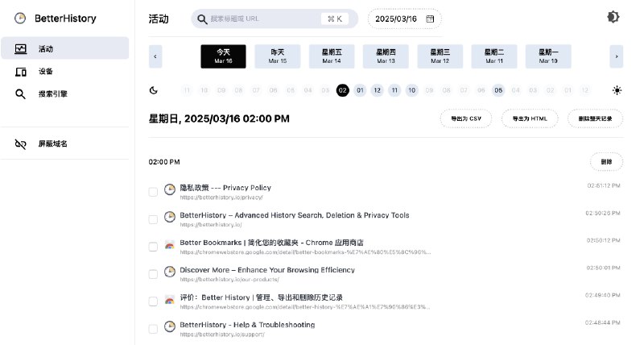Go to previous week with left arrow

155,56
